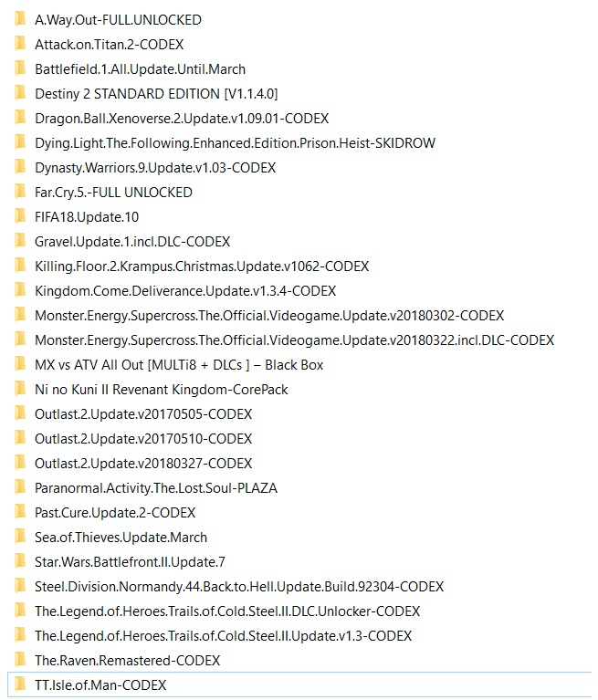Select the TT.Isle.of.Man-CODEX name
Viewport: 598px width, 700px height.
click(x=100, y=685)
